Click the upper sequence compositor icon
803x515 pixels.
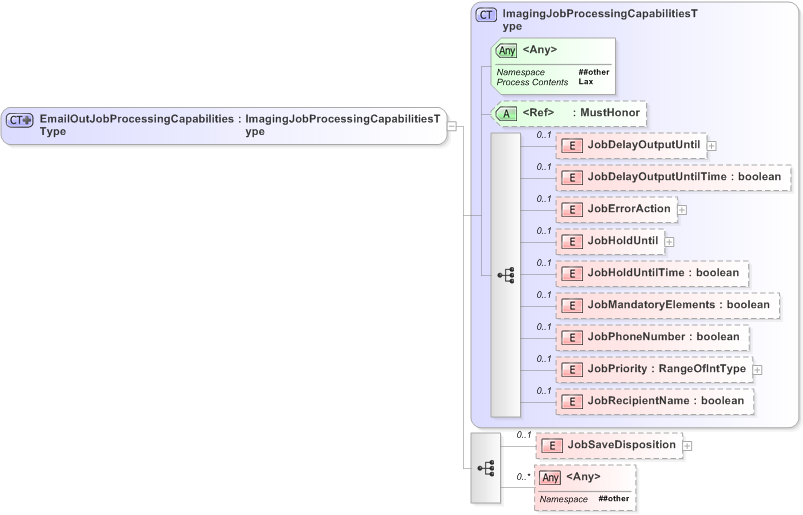505,274
